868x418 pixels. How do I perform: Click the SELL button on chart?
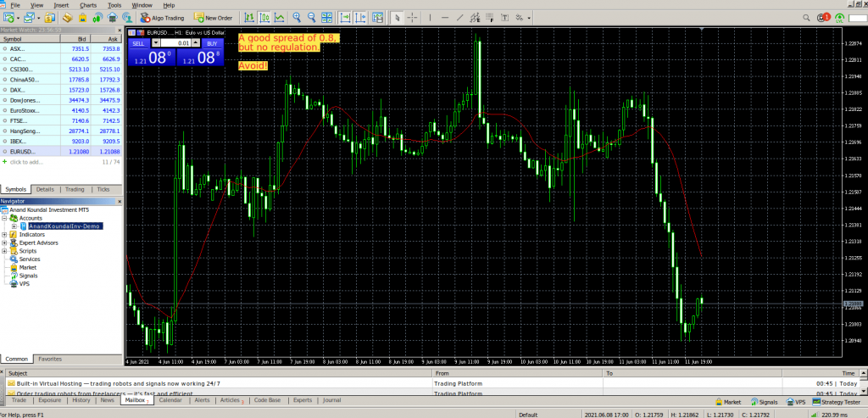(x=138, y=43)
